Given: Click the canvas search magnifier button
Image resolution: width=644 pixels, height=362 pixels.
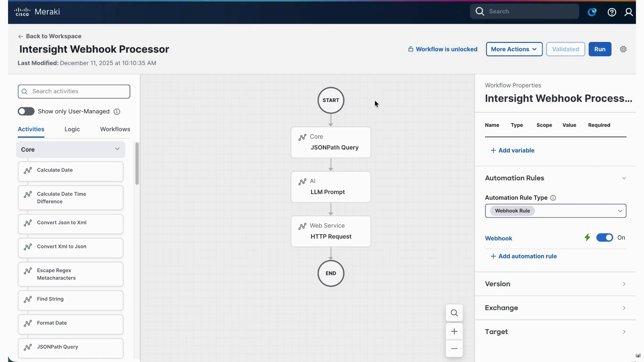Looking at the screenshot, I should (454, 313).
